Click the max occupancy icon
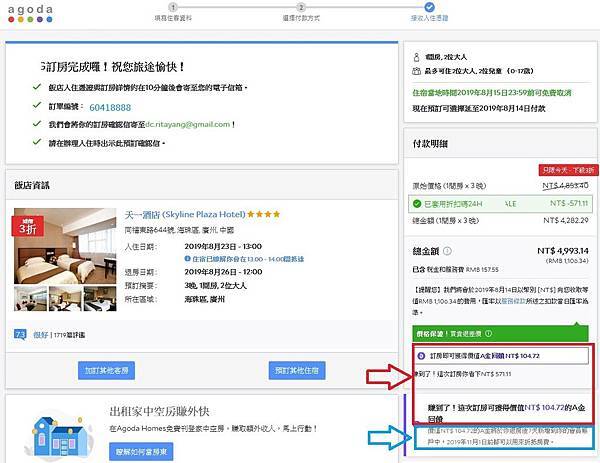 point(416,71)
